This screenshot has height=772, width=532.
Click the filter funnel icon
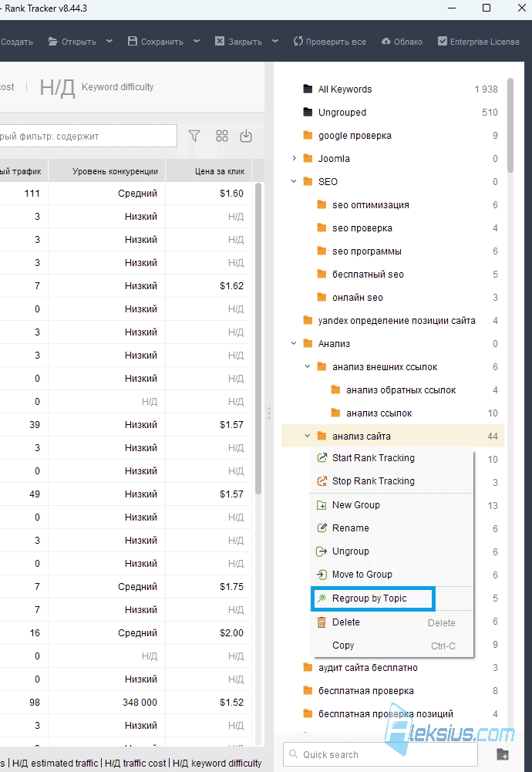(194, 136)
